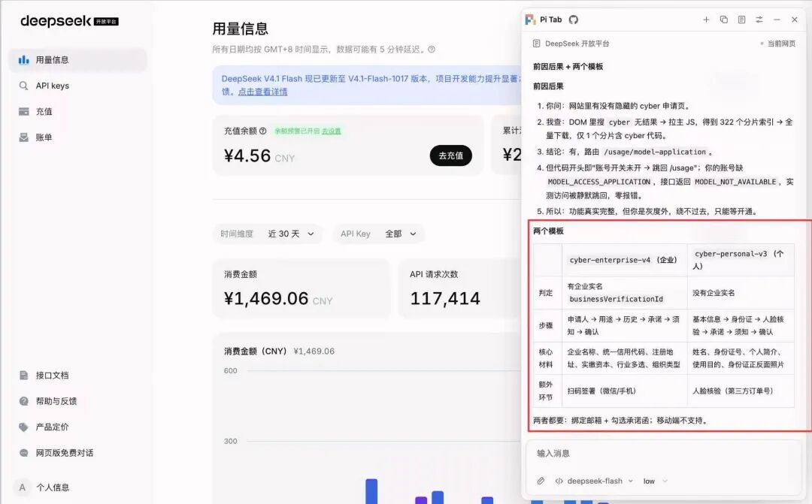Click the ¥4.56 CNY balance amount

click(x=259, y=155)
